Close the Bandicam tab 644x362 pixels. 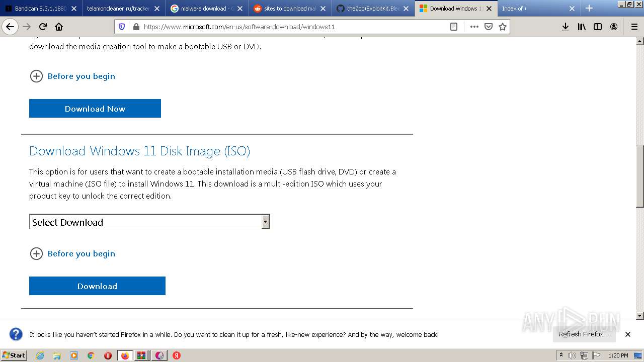click(74, 9)
